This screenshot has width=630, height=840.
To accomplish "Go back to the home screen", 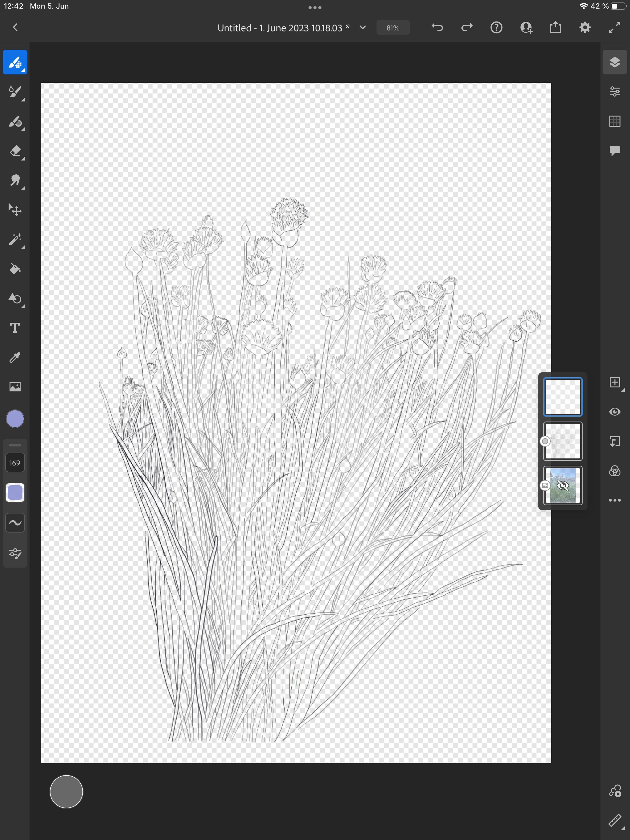I will [x=15, y=27].
